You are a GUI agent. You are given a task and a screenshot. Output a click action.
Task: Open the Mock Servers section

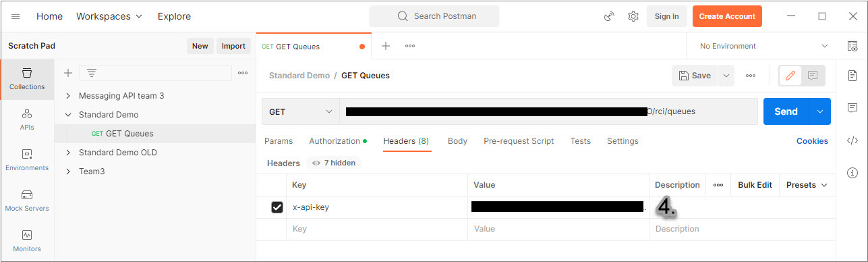coord(27,201)
